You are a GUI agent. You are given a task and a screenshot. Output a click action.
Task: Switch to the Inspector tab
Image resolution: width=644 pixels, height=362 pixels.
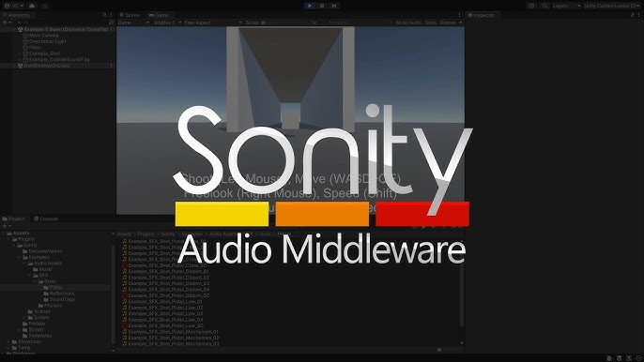(x=482, y=15)
